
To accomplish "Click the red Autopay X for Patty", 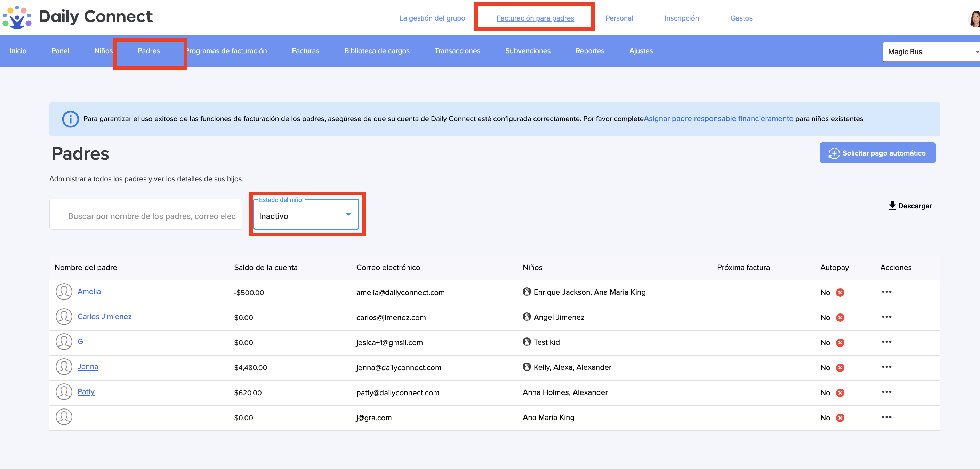I will (x=840, y=392).
